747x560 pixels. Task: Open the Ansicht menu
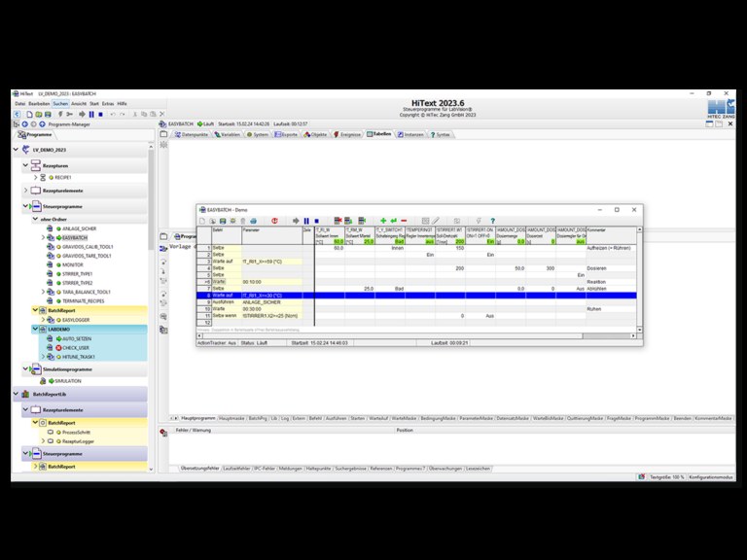click(x=79, y=103)
